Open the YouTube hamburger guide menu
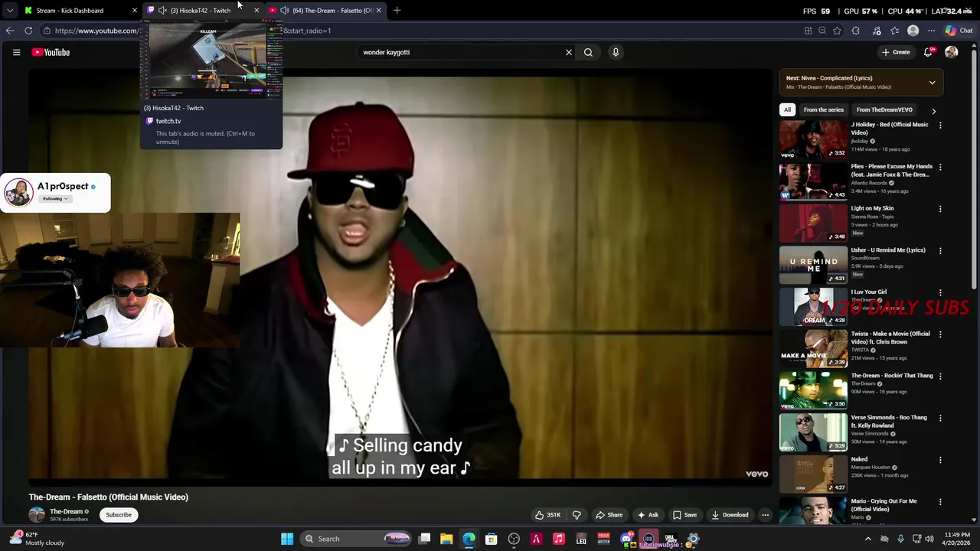 coord(16,52)
